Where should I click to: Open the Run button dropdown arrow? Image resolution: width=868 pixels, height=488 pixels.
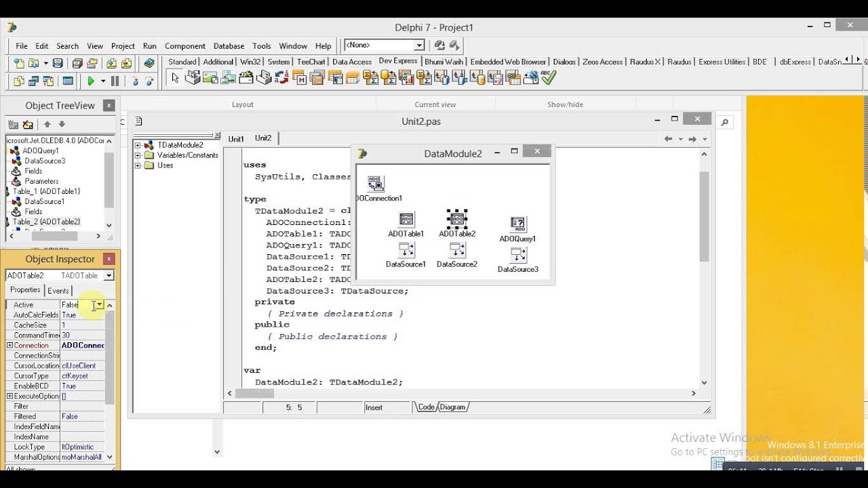[103, 81]
